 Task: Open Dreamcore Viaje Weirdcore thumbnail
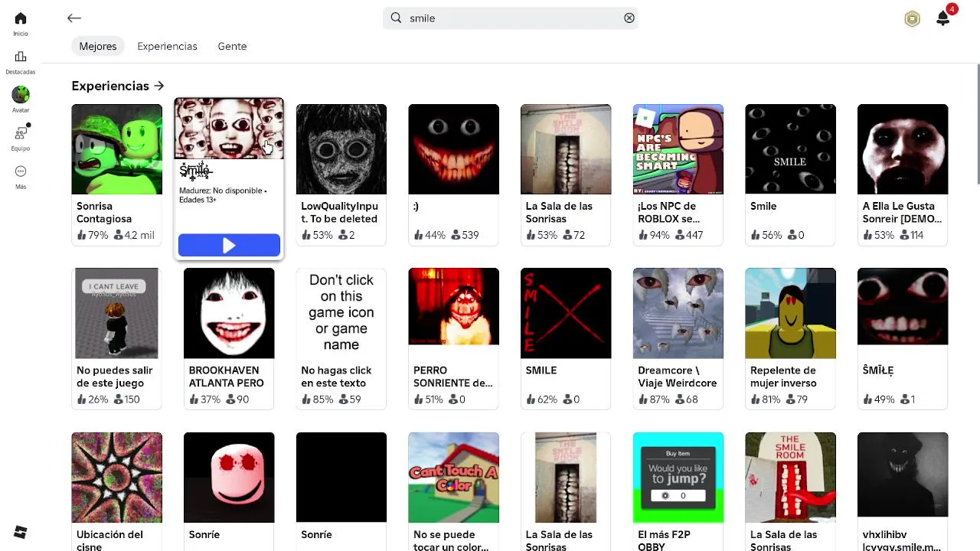click(x=678, y=313)
